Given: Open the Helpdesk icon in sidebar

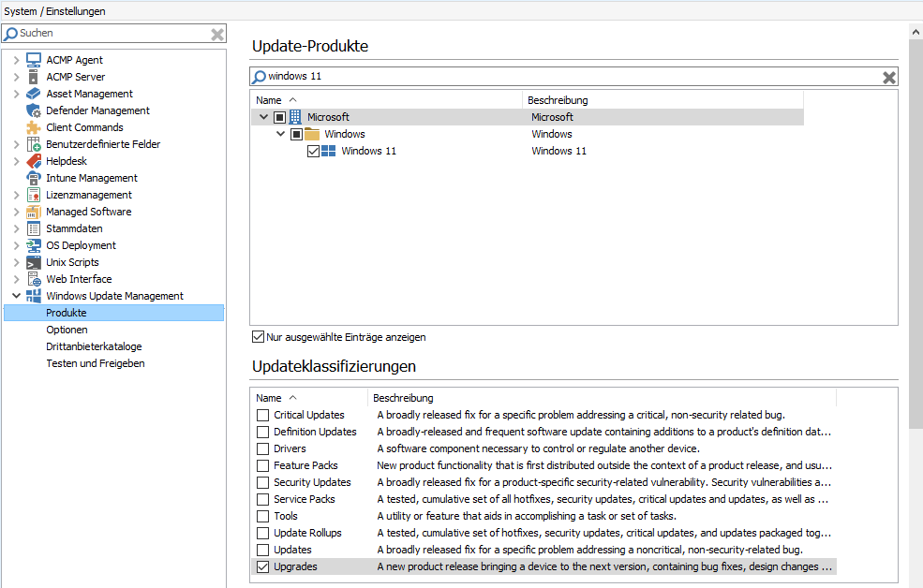Looking at the screenshot, I should 34,160.
